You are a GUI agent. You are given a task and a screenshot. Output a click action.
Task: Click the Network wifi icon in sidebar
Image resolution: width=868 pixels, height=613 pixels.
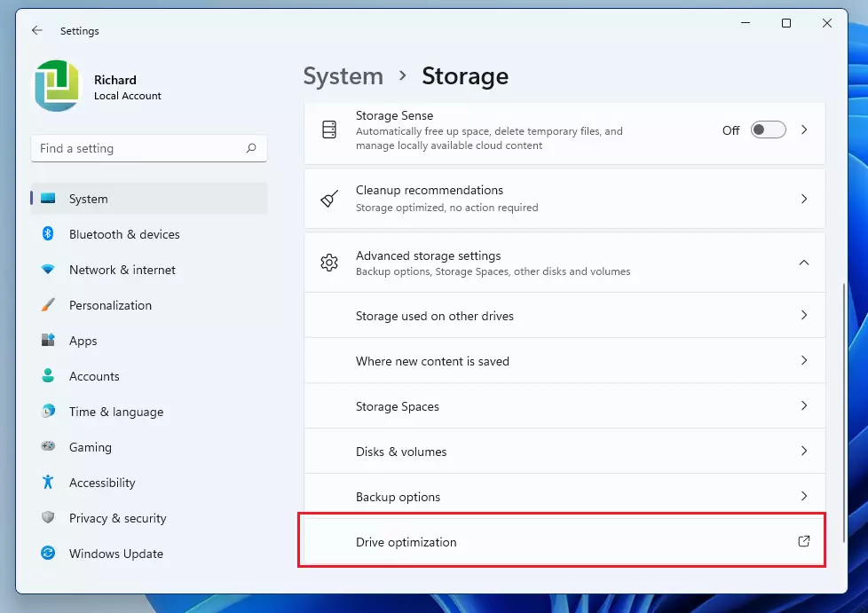tap(48, 270)
